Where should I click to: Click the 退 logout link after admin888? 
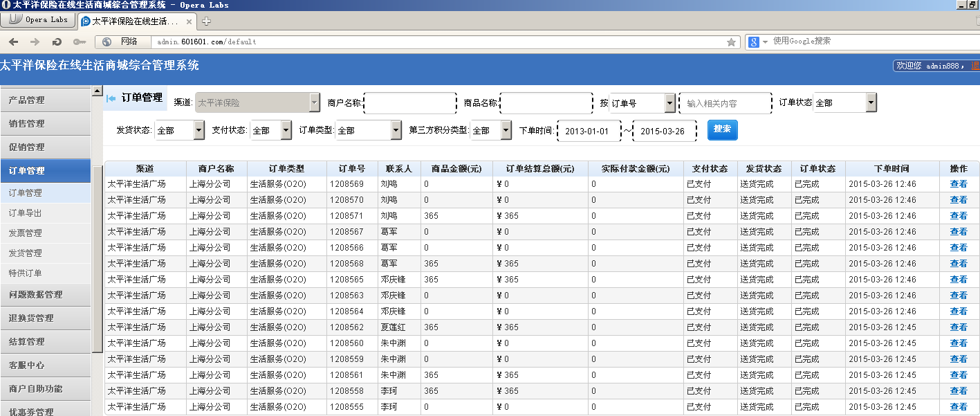(975, 66)
